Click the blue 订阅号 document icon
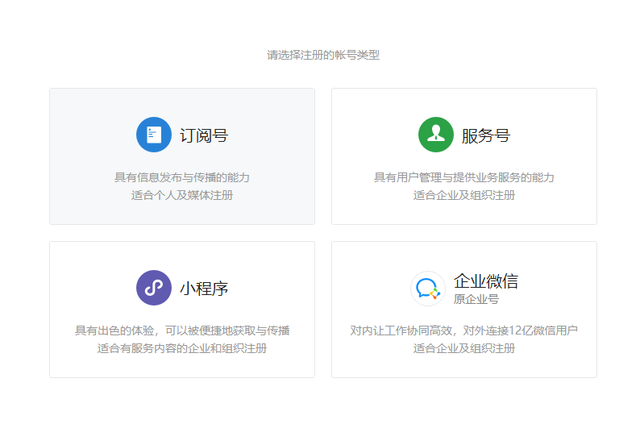 tap(153, 135)
